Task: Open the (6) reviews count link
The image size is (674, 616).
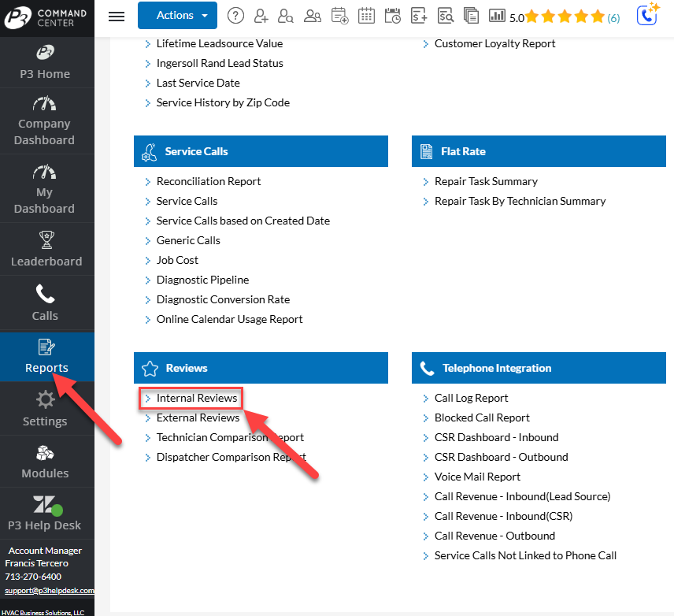Action: [x=613, y=18]
